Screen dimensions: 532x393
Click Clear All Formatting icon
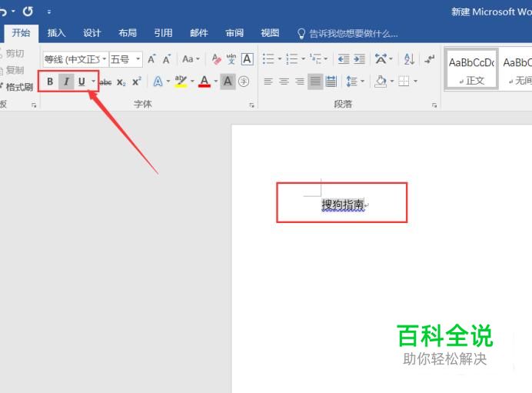(216, 59)
